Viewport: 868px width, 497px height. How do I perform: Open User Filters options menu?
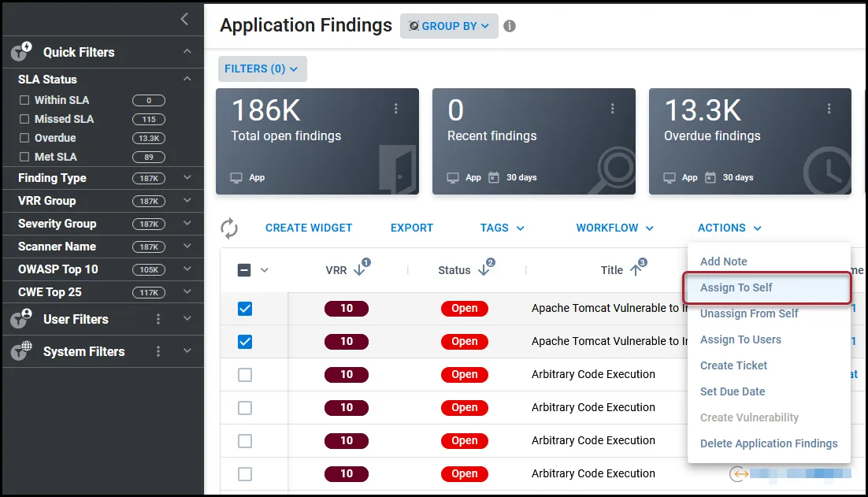pyautogui.click(x=158, y=319)
